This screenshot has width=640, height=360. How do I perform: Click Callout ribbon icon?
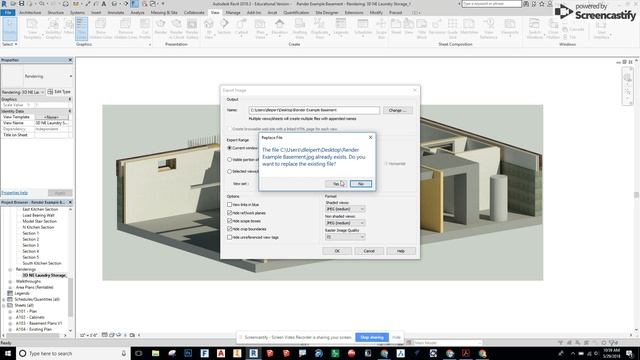click(241, 27)
